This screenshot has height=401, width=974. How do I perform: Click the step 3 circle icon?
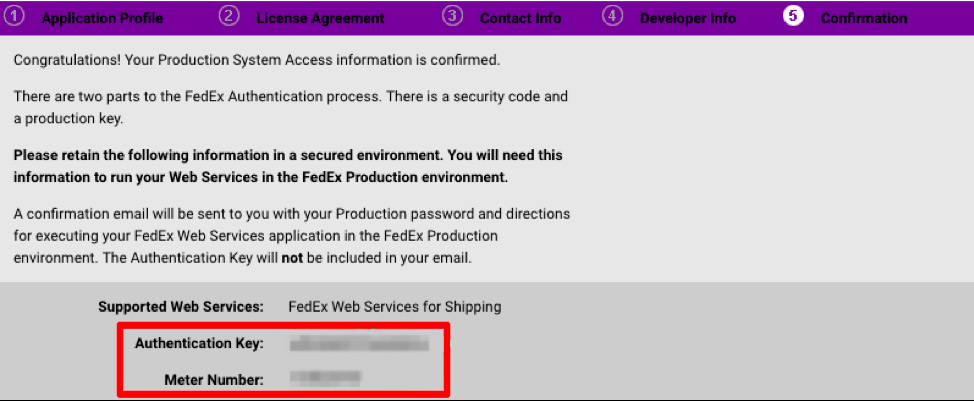[x=452, y=16]
